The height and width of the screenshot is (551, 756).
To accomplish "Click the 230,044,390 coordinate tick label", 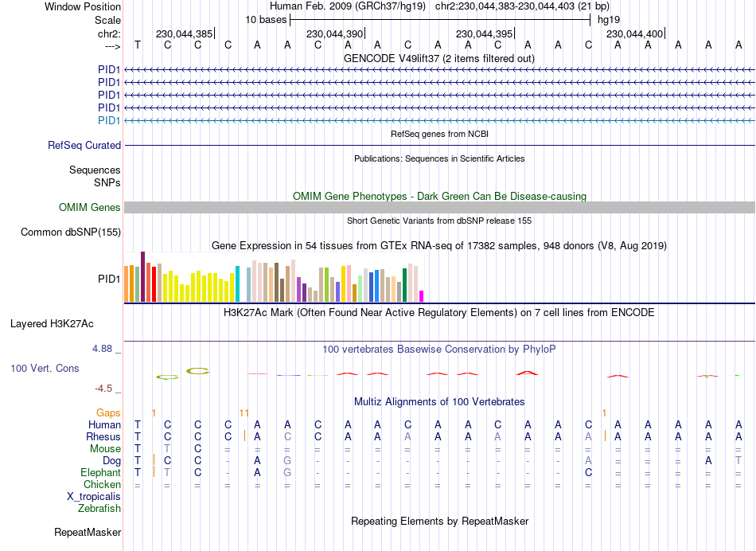I will 334,33.
